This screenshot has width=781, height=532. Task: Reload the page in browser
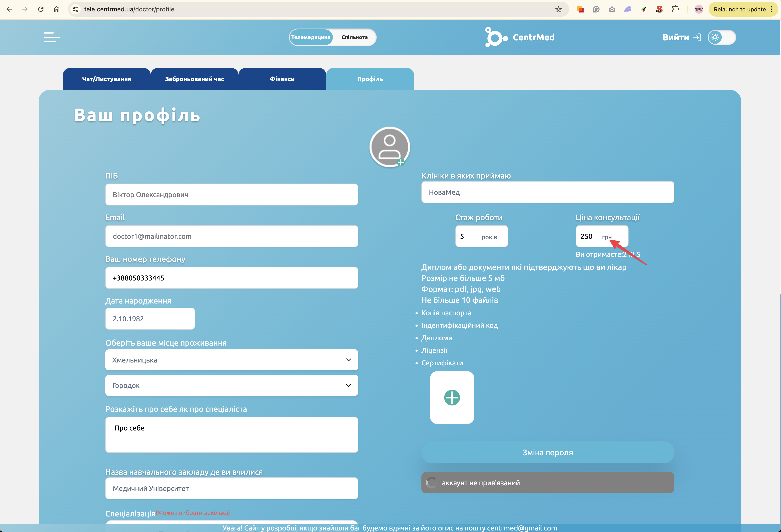tap(41, 9)
